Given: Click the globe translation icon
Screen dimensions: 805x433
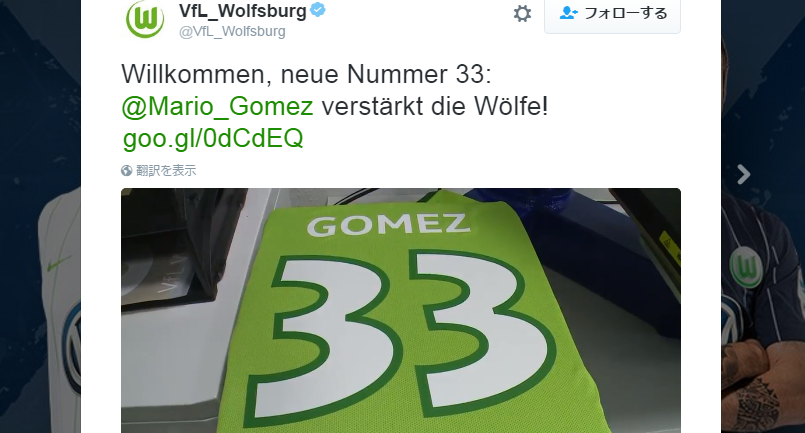Looking at the screenshot, I should 127,171.
